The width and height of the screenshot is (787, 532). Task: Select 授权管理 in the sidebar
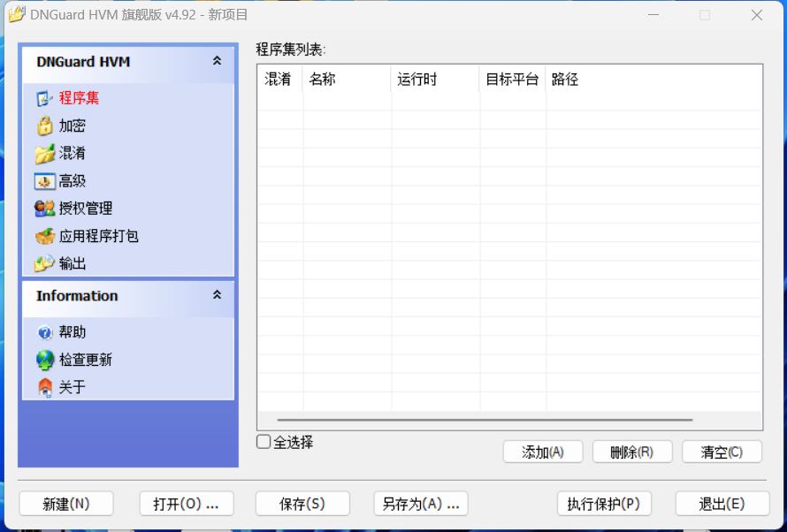85,209
